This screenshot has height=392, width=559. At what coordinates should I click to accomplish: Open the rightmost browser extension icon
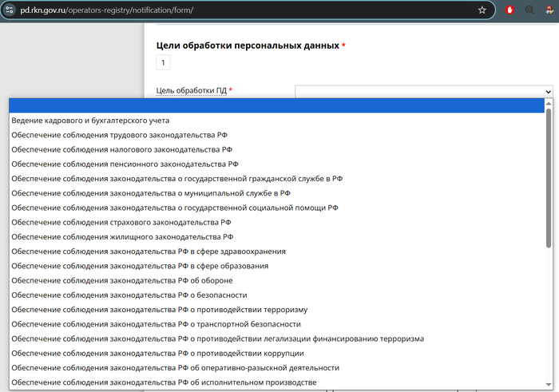coord(550,10)
